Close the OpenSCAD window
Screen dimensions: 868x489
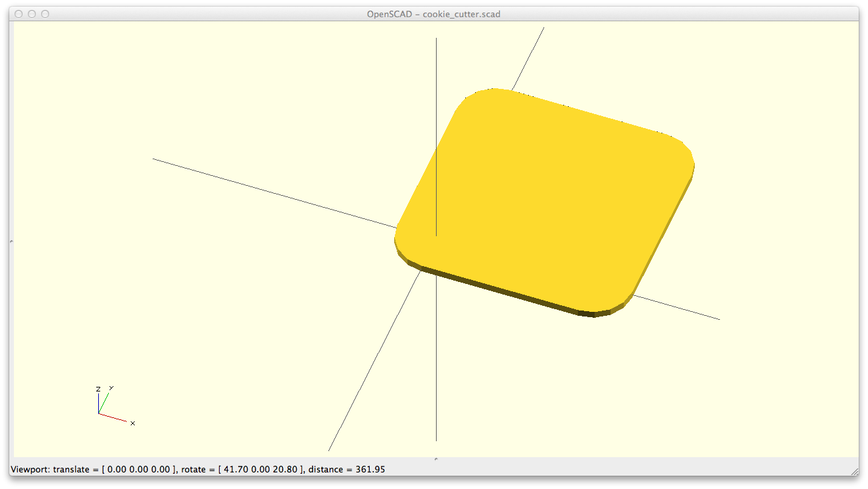click(19, 14)
